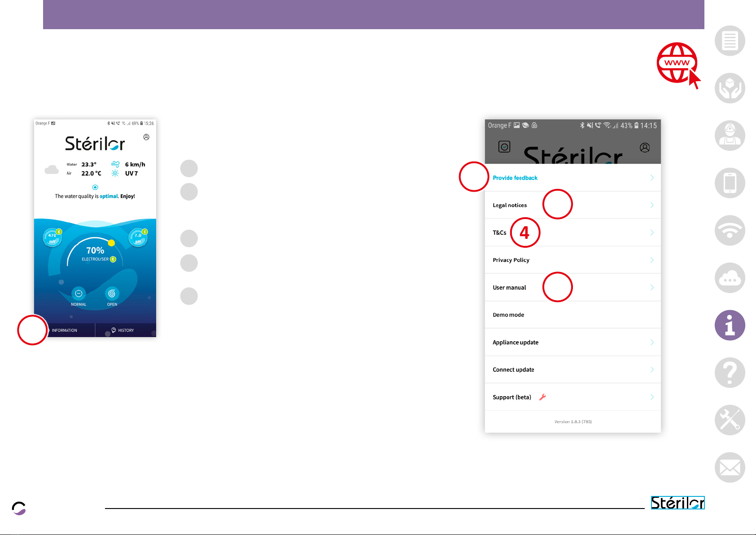
Task: Tap the air temperature 22.0 °C
Action: [x=91, y=173]
